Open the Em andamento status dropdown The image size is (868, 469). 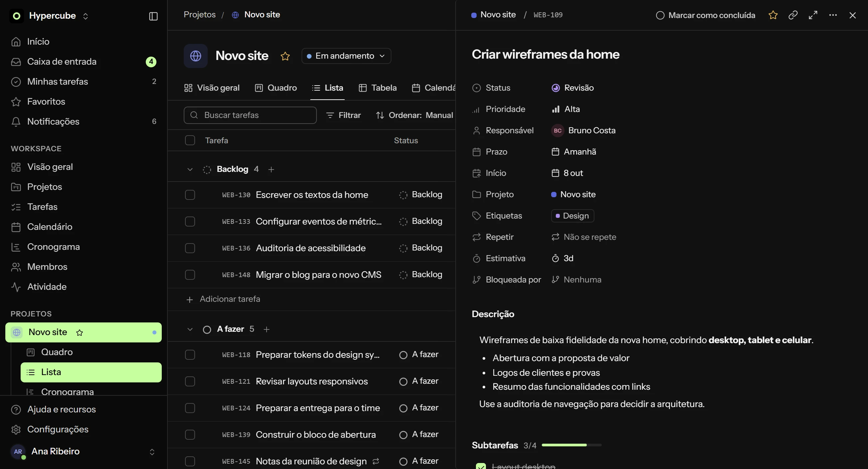(346, 56)
